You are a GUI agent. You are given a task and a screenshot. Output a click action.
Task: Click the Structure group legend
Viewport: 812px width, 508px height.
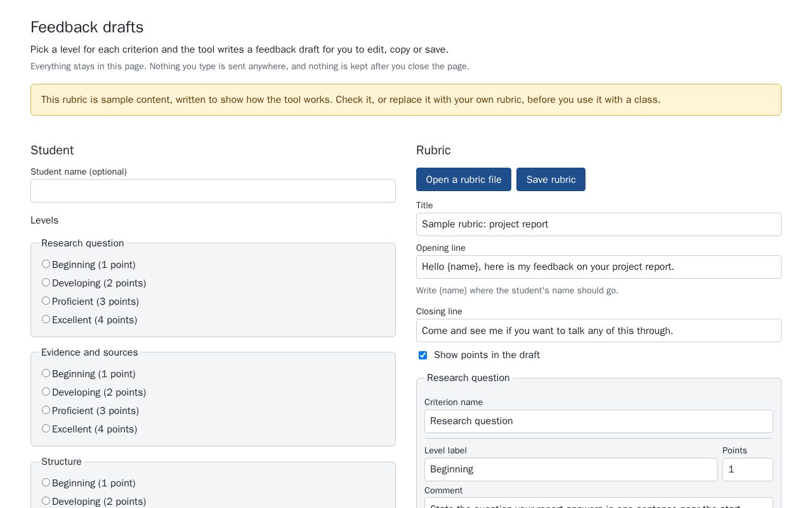click(62, 462)
